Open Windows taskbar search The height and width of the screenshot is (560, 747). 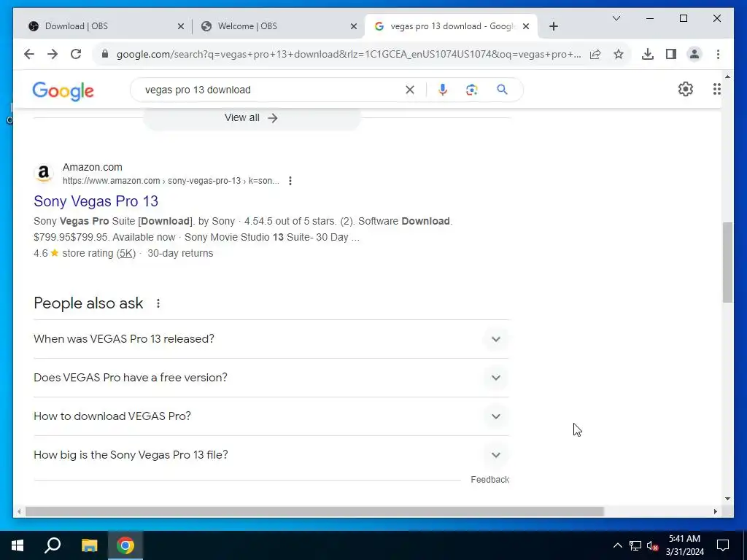pyautogui.click(x=53, y=545)
